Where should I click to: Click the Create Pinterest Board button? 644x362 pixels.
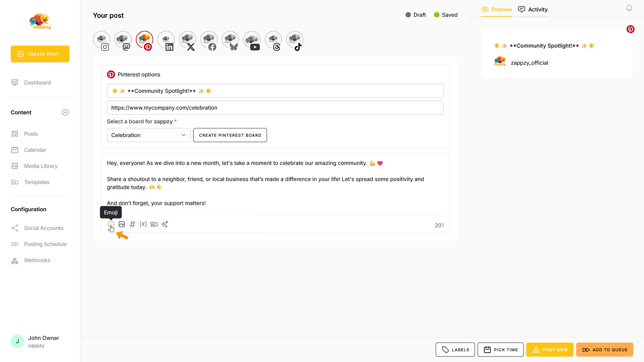click(230, 135)
